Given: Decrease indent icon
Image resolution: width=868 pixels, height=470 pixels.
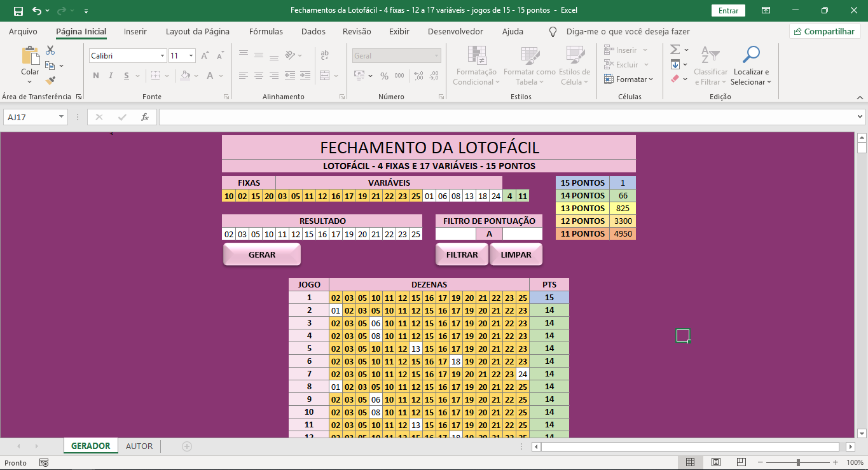Looking at the screenshot, I should [291, 76].
